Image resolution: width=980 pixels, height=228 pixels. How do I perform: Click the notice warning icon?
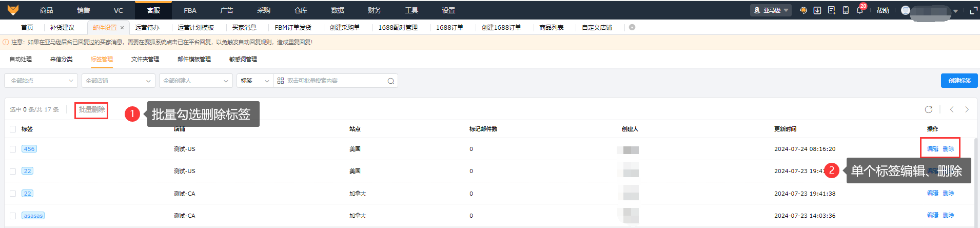tap(6, 42)
